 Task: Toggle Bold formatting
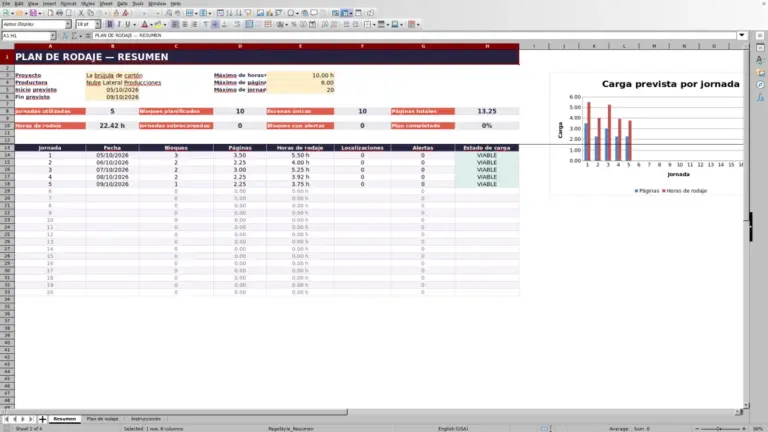110,24
